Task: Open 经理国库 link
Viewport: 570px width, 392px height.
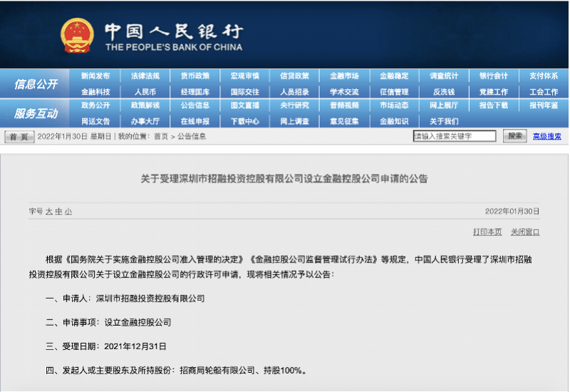Action: [195, 92]
